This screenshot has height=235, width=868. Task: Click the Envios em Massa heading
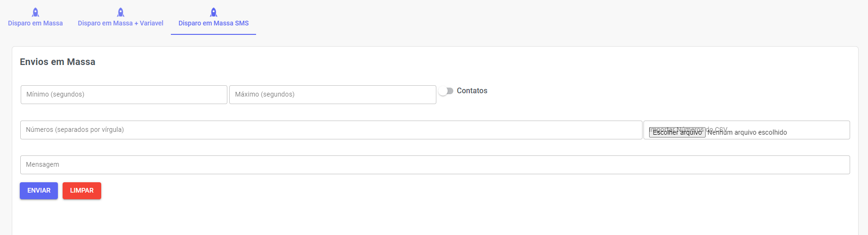point(57,62)
